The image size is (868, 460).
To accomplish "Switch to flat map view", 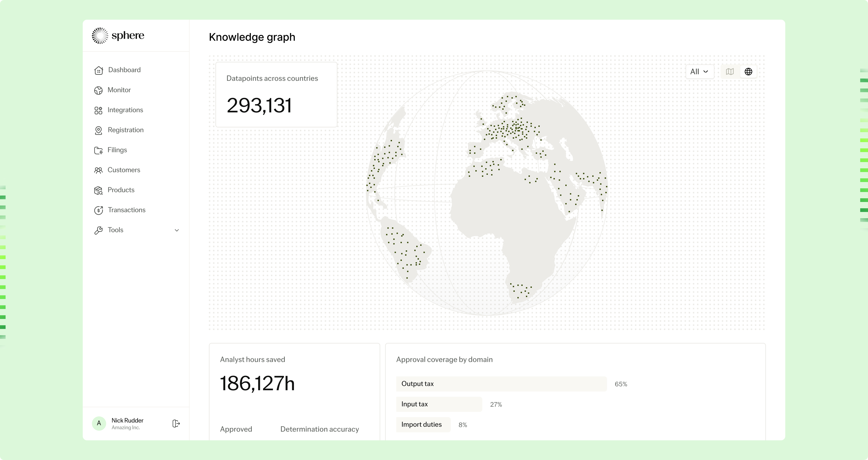I will (x=730, y=72).
